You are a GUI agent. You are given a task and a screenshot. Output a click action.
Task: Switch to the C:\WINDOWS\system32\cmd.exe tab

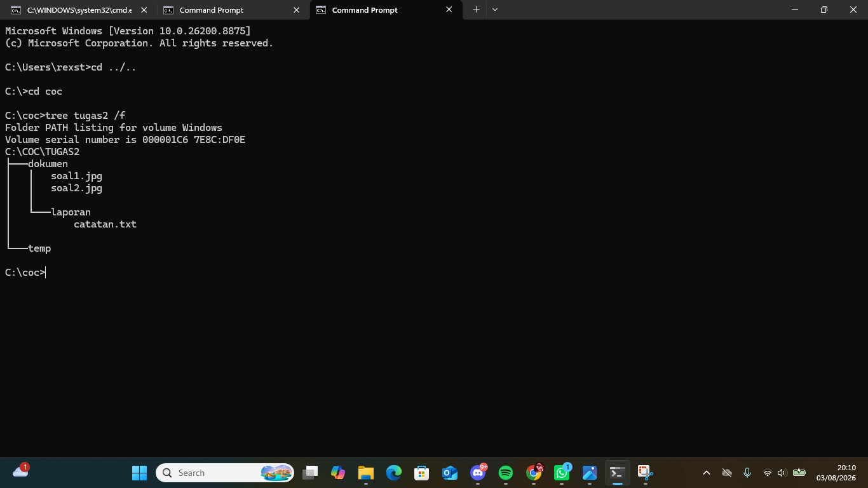coord(80,10)
